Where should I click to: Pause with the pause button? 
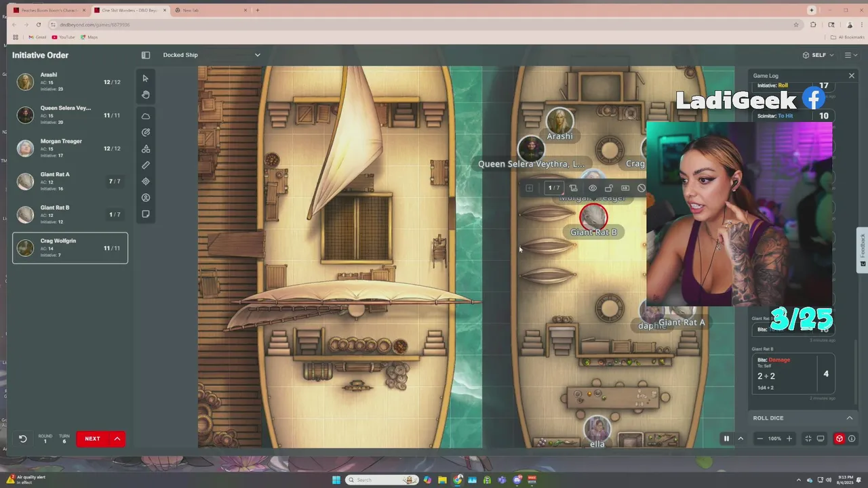click(726, 439)
